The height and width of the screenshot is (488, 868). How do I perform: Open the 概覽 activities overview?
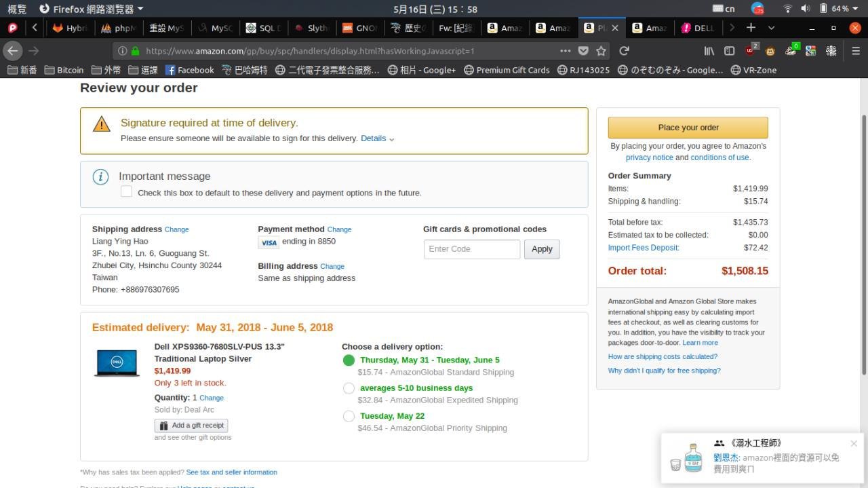click(17, 9)
